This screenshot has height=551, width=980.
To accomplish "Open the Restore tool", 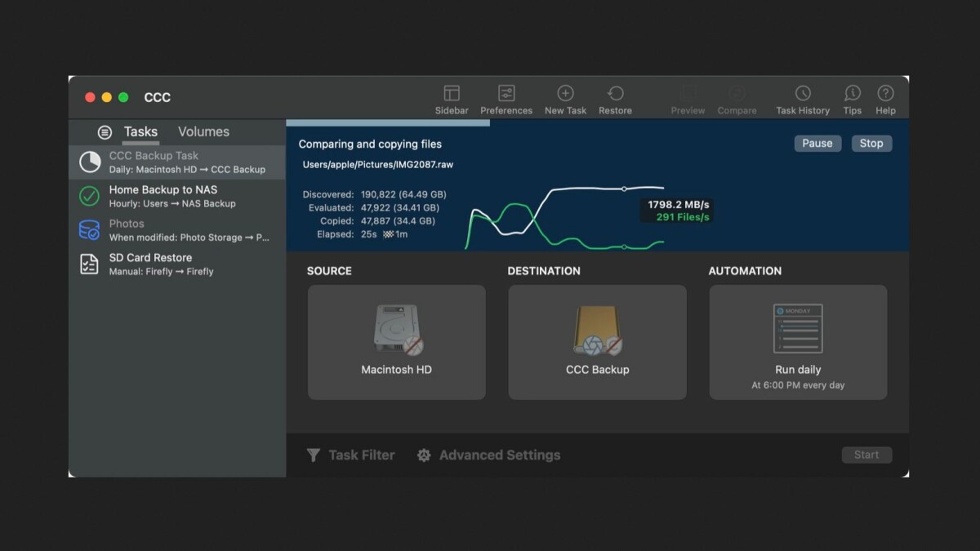I will (615, 97).
